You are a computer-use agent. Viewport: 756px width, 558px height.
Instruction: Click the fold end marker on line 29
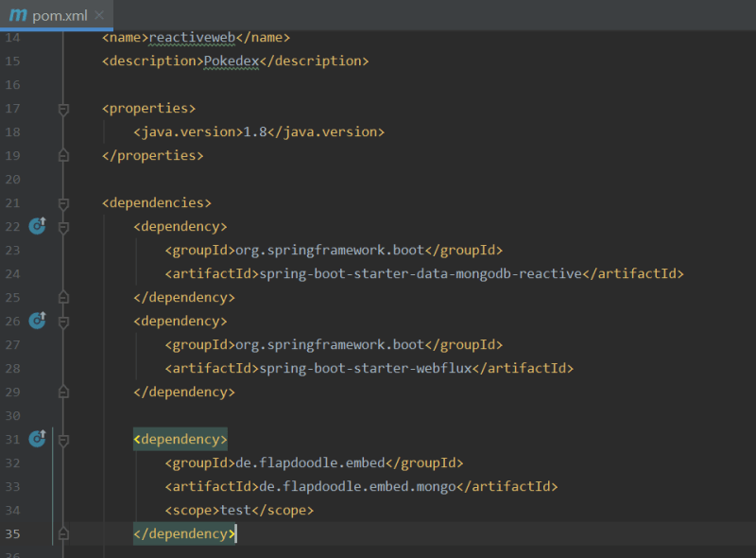(63, 392)
